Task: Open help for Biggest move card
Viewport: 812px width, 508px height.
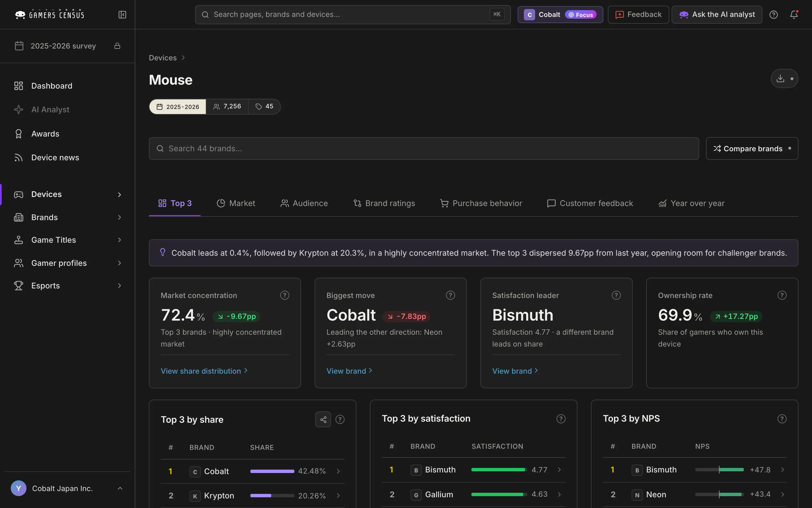Action: point(450,295)
